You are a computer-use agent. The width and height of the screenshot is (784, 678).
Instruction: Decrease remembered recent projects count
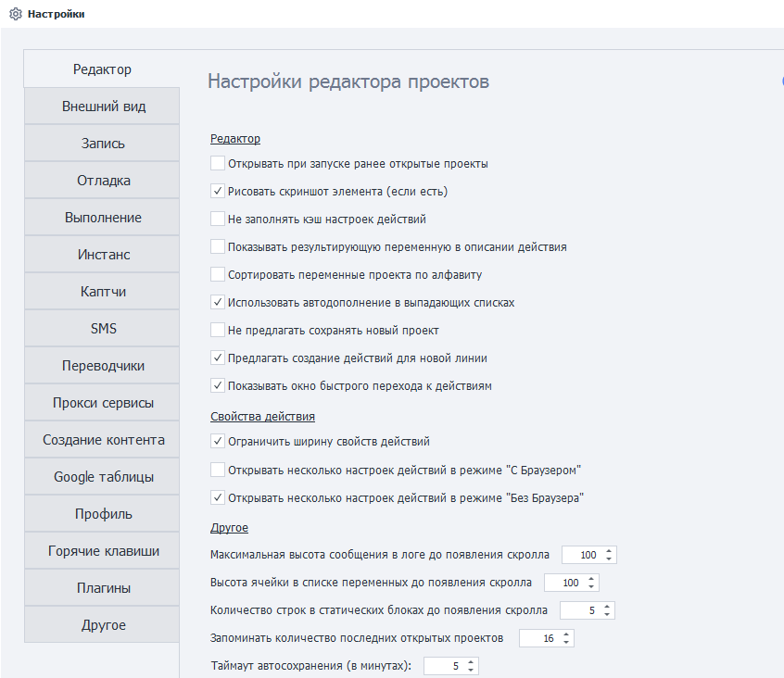click(567, 643)
